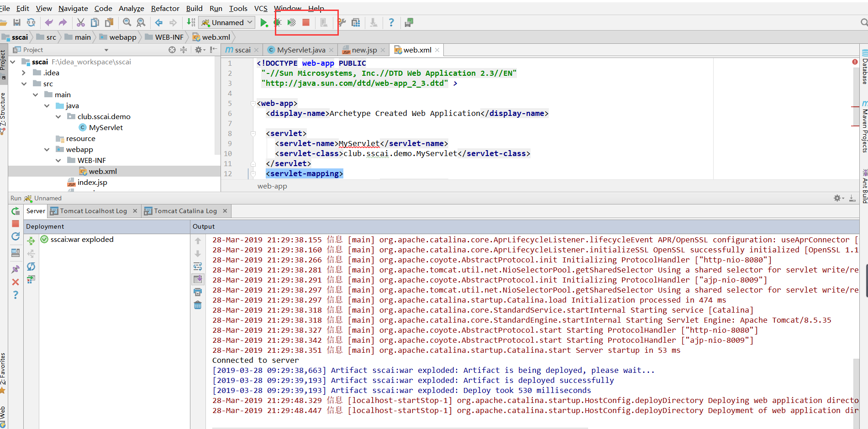This screenshot has width=868, height=429.
Task: Click the Cut scissors icon
Action: coord(81,23)
